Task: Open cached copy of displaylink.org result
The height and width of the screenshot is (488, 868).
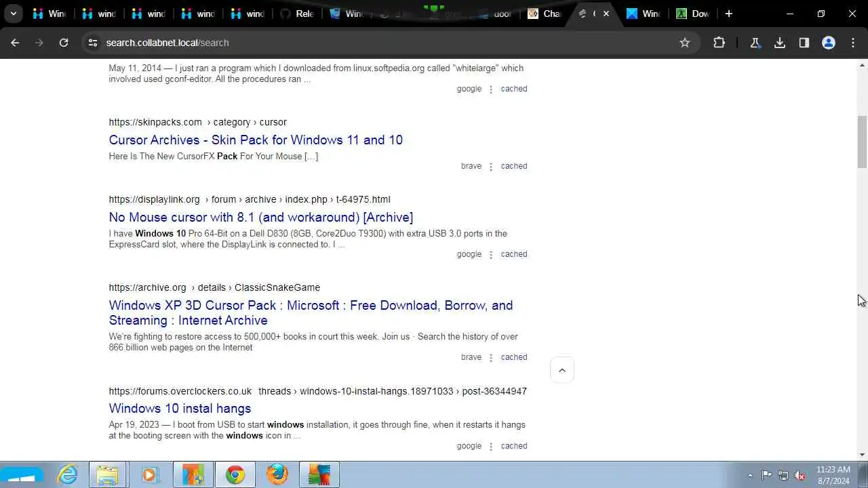Action: click(x=514, y=254)
